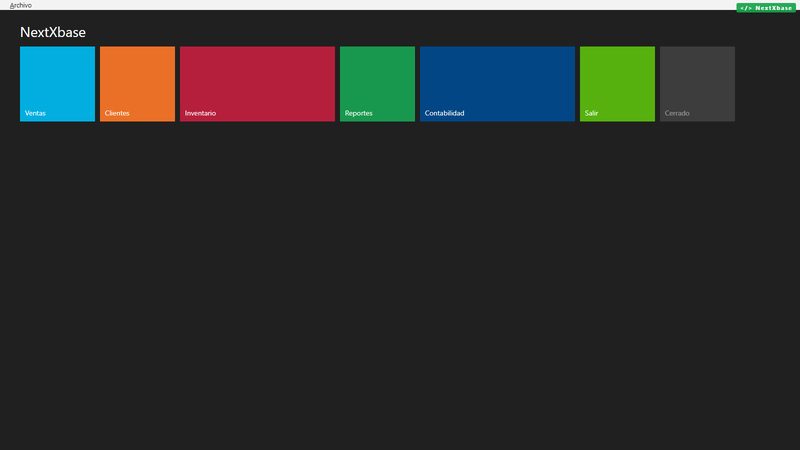This screenshot has height=450, width=800.
Task: Open the Ventas tile
Action: click(x=57, y=84)
